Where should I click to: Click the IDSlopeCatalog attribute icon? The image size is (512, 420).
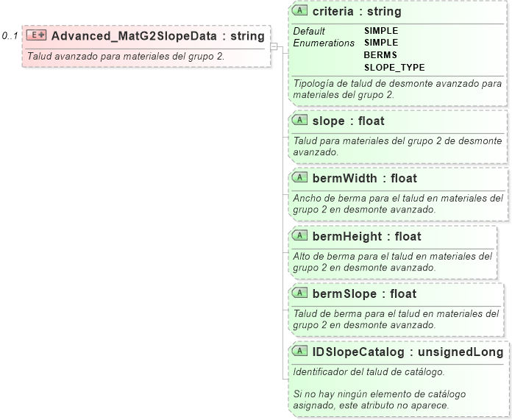300,351
